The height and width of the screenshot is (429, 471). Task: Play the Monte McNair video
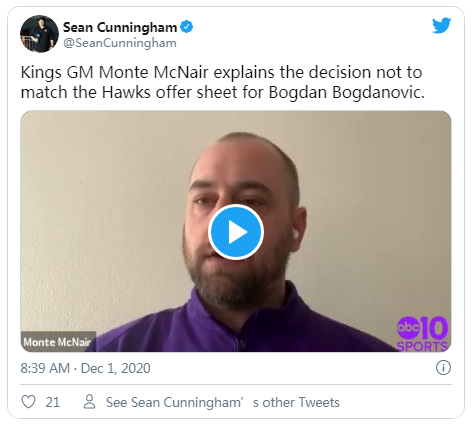pyautogui.click(x=236, y=232)
